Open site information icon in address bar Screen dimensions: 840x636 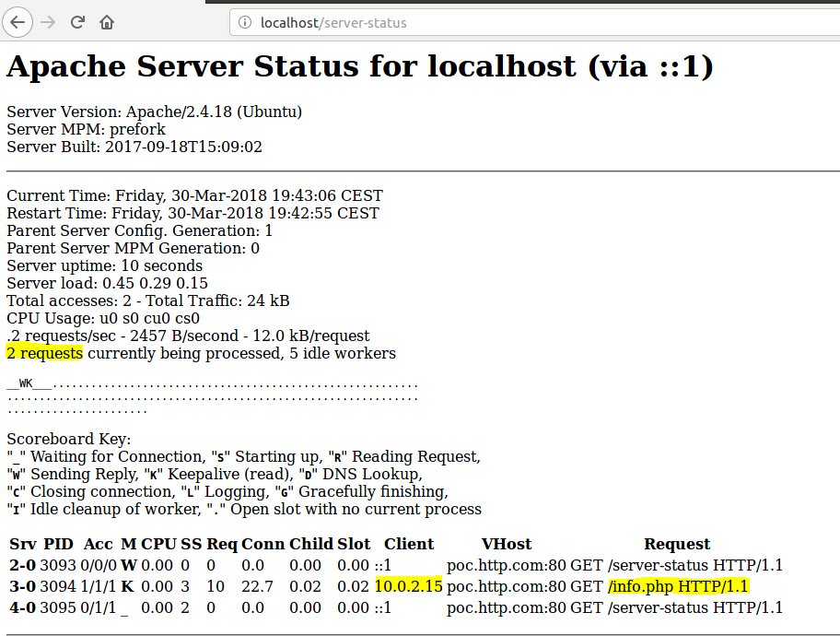click(x=245, y=22)
